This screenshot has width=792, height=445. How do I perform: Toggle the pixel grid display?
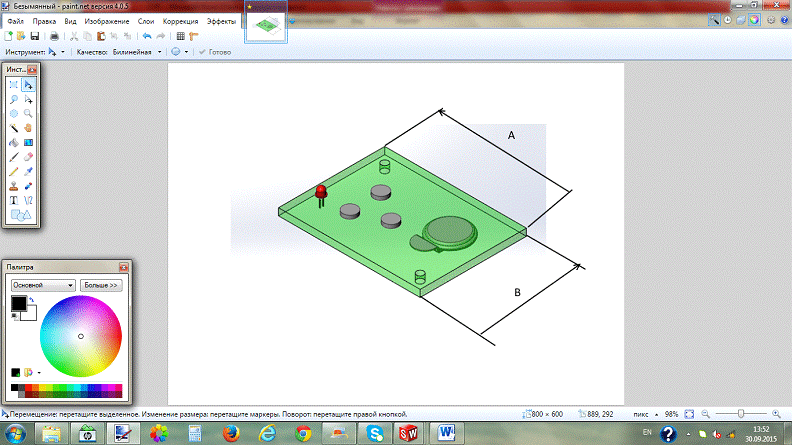tap(180, 36)
